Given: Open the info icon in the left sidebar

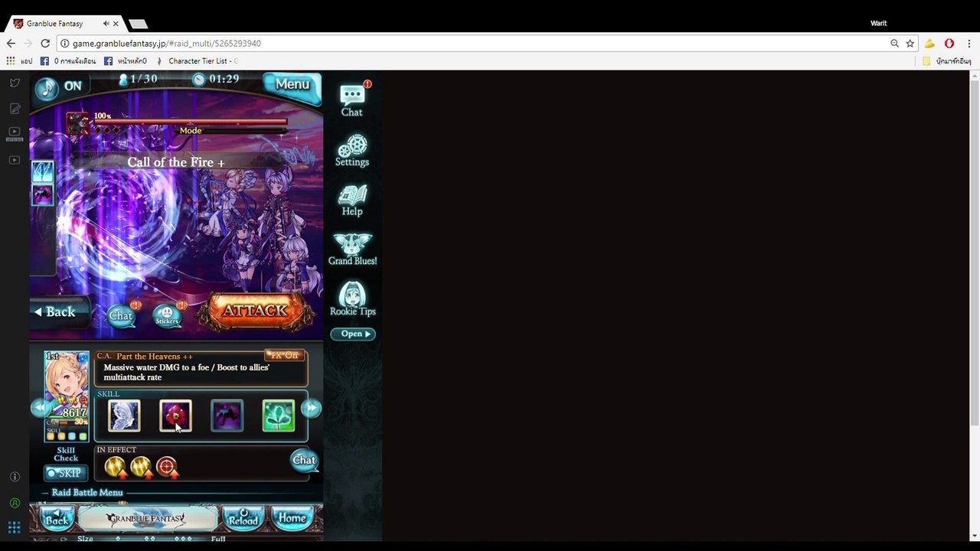Looking at the screenshot, I should (15, 477).
